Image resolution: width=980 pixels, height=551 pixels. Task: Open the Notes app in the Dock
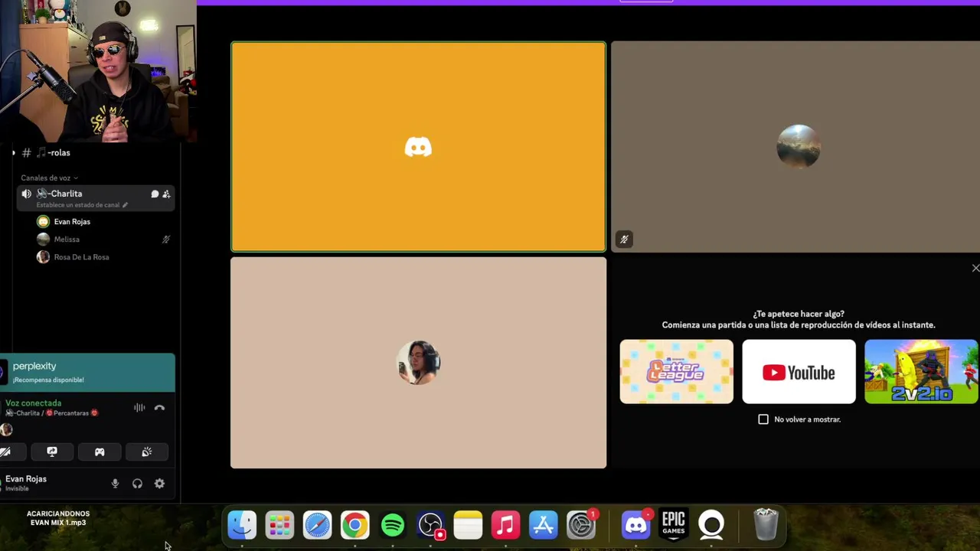click(468, 525)
